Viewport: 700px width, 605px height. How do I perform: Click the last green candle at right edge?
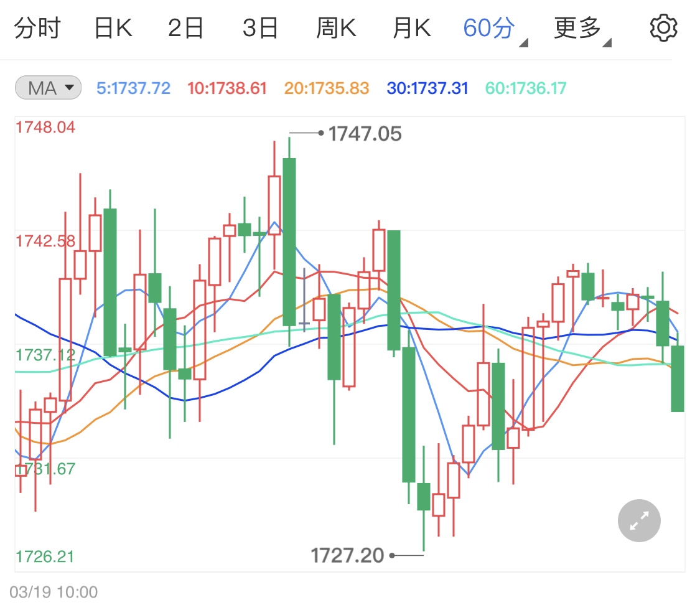click(678, 378)
